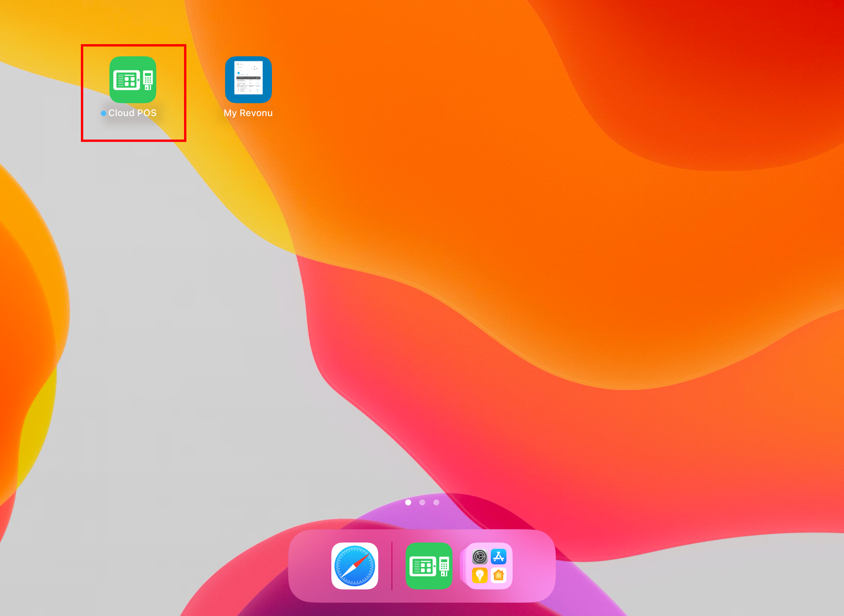Select the first home screen page dot

(408, 502)
